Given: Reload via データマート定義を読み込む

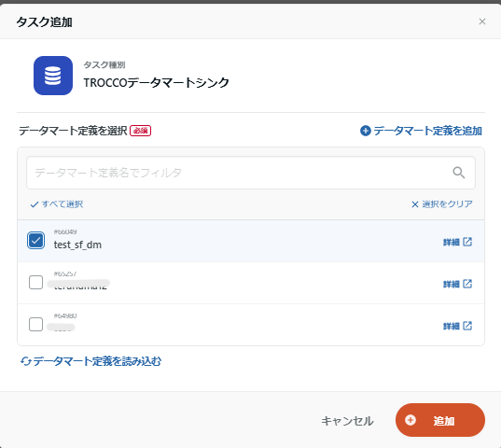Looking at the screenshot, I should pyautogui.click(x=91, y=361).
